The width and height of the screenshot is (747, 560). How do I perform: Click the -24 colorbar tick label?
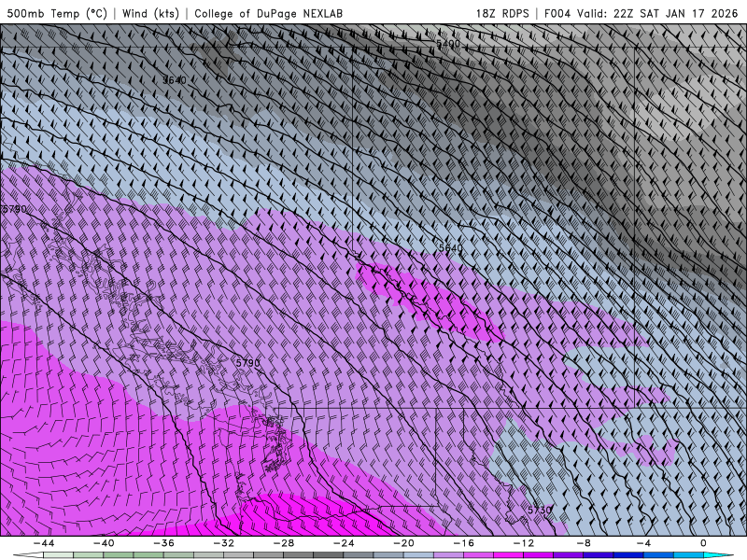pyautogui.click(x=344, y=543)
